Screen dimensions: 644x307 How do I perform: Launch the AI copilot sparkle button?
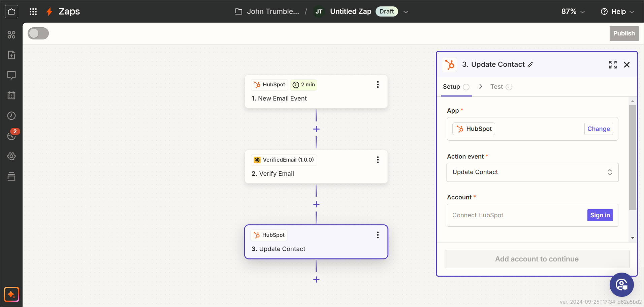(x=11, y=295)
